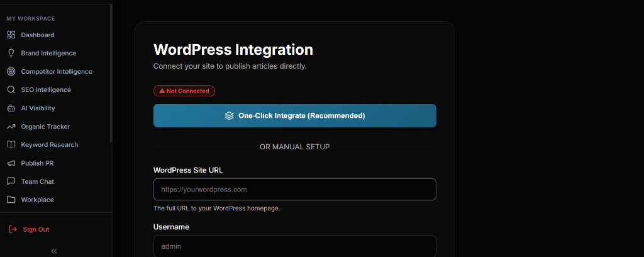Screen dimensions: 644x257
Task: Click the Competitor Intelligence target icon
Action: coord(11,72)
